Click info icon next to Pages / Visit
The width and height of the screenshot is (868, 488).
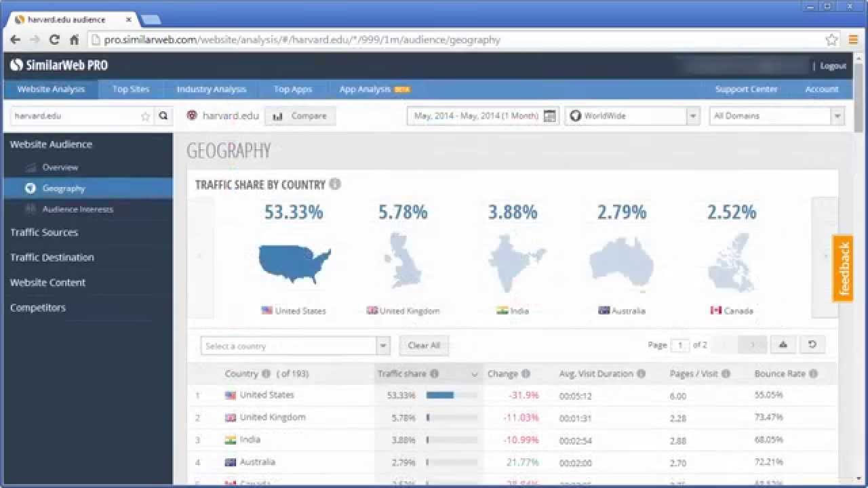coord(726,373)
